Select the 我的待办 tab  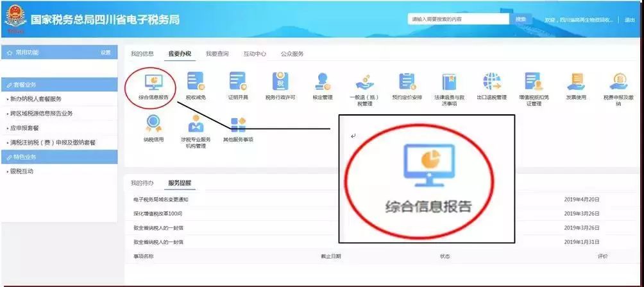(142, 183)
